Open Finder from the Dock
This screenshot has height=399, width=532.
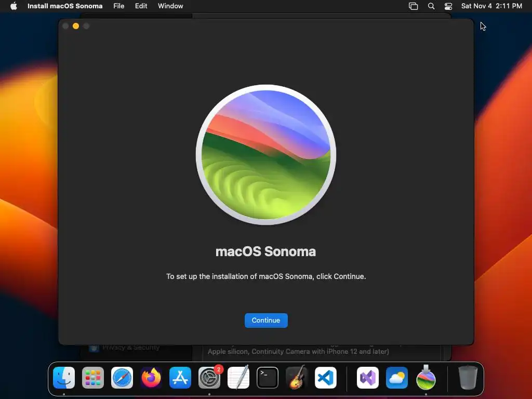pyautogui.click(x=64, y=378)
